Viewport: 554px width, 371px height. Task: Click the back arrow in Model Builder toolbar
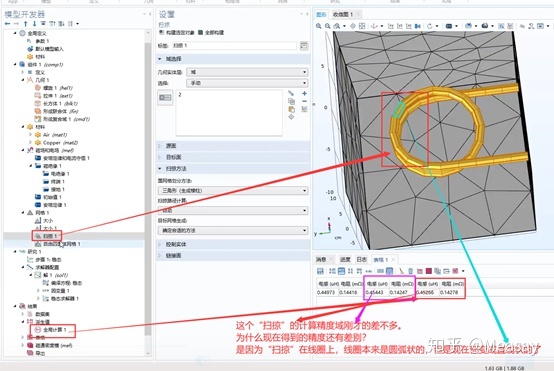click(7, 24)
